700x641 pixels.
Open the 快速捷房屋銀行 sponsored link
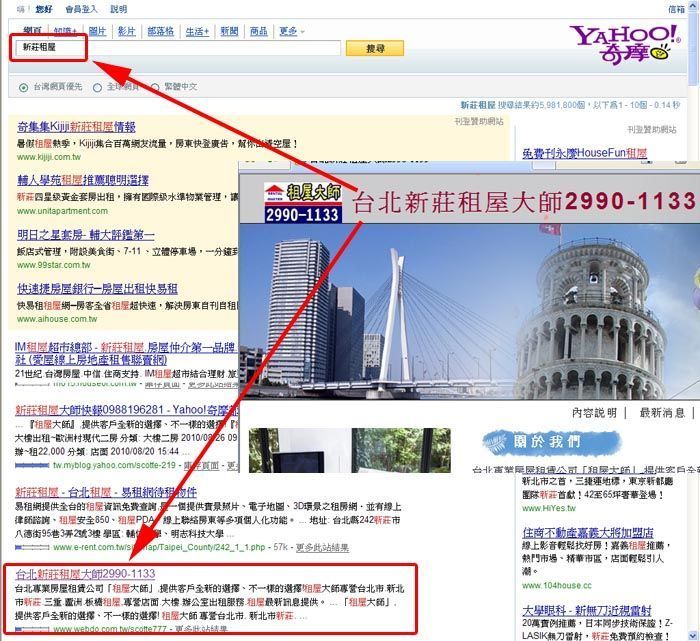[x=97, y=289]
